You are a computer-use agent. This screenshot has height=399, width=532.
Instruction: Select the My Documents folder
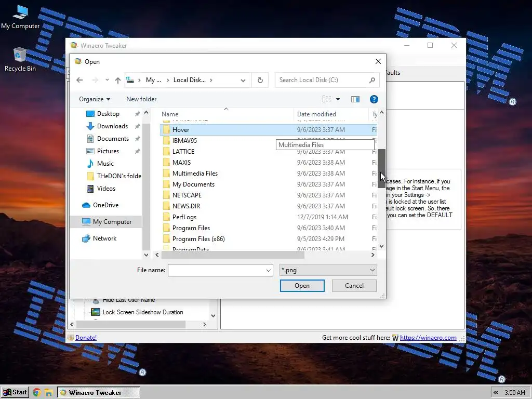coord(268,184)
